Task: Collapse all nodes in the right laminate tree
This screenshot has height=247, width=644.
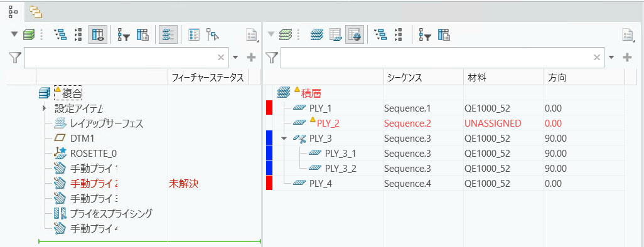Action: pyautogui.click(x=399, y=35)
